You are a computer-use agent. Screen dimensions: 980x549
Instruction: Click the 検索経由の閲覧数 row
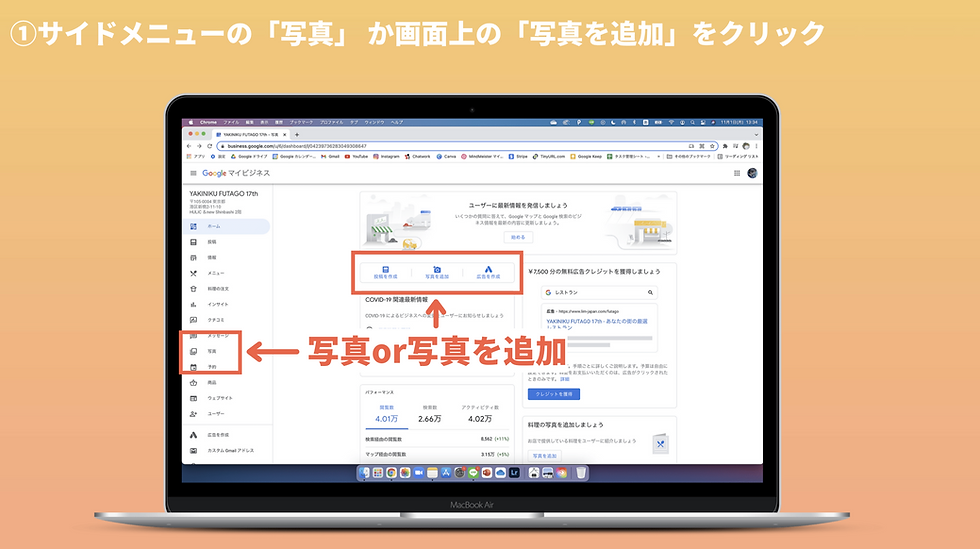click(x=438, y=439)
